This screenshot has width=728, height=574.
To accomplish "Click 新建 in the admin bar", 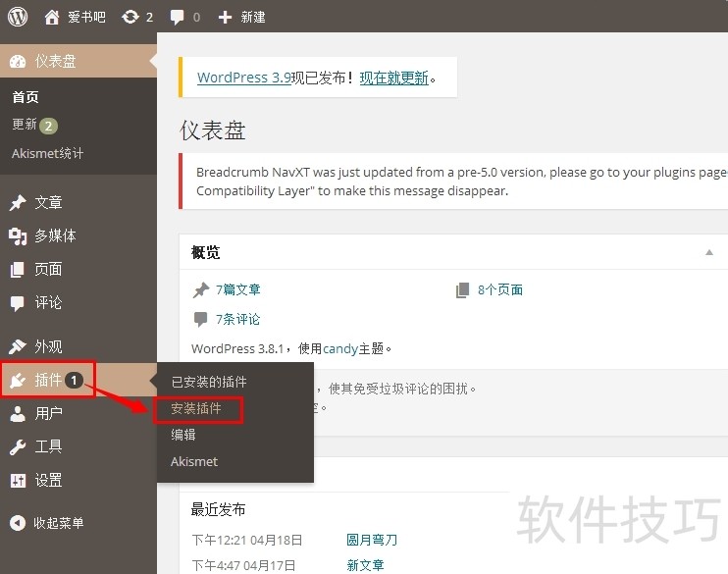I will click(x=253, y=18).
